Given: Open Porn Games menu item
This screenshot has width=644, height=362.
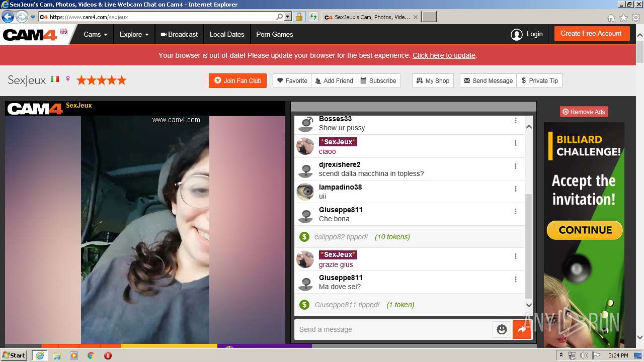Looking at the screenshot, I should 274,34.
